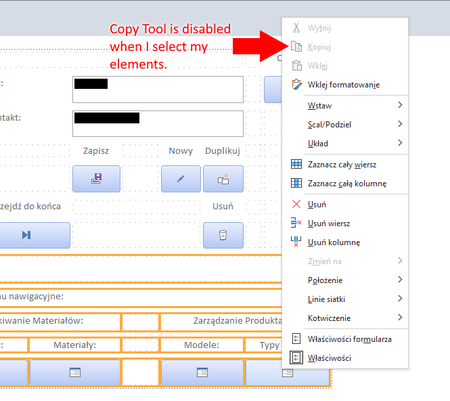This screenshot has height=401, width=450.
Task: Select the Zapisz label
Action: pos(96,151)
